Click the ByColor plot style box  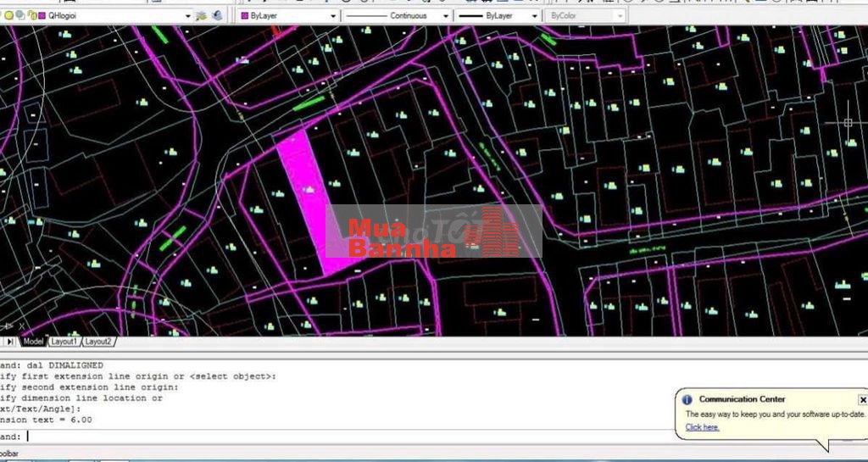pyautogui.click(x=585, y=15)
